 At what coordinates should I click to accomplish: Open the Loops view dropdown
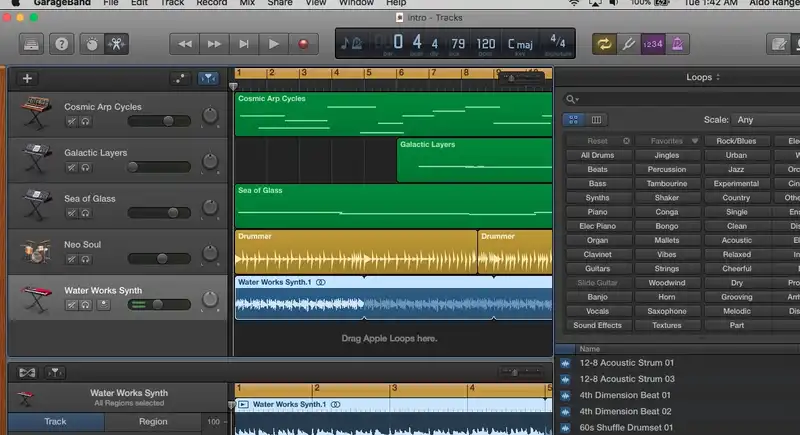pyautogui.click(x=703, y=77)
